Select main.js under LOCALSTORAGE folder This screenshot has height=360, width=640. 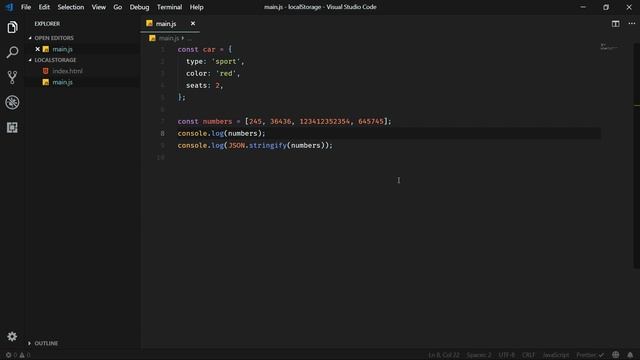[62, 82]
